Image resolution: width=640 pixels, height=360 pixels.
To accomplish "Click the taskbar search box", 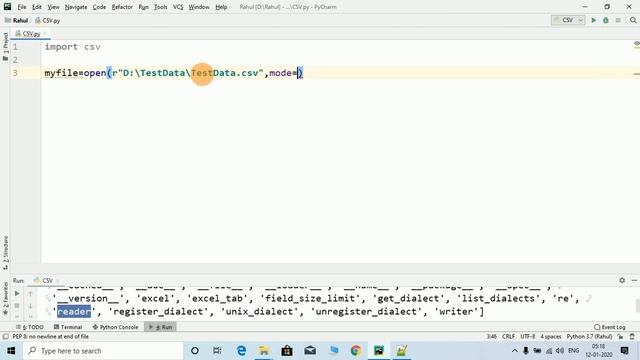I will tap(103, 351).
